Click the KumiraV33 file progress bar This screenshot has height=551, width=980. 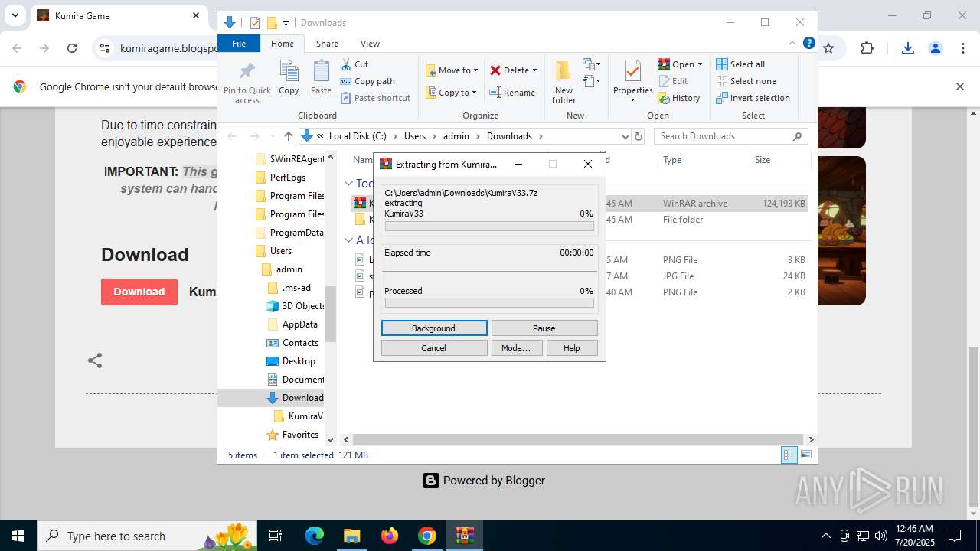coord(489,227)
